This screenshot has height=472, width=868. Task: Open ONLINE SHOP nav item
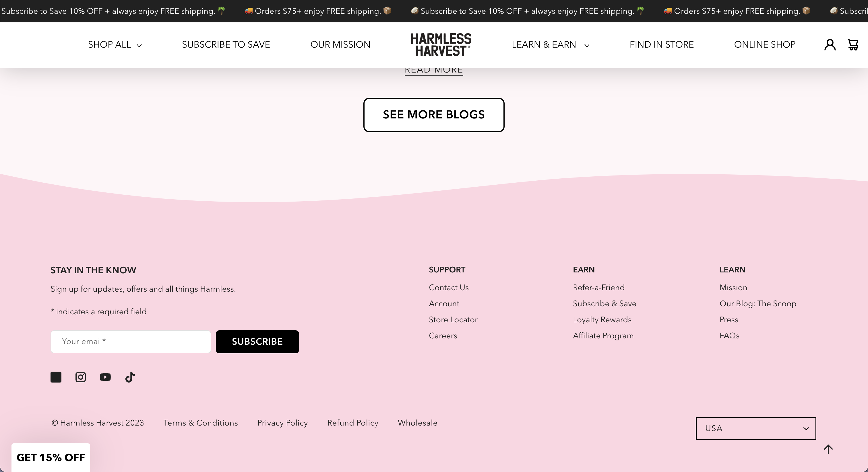point(765,45)
